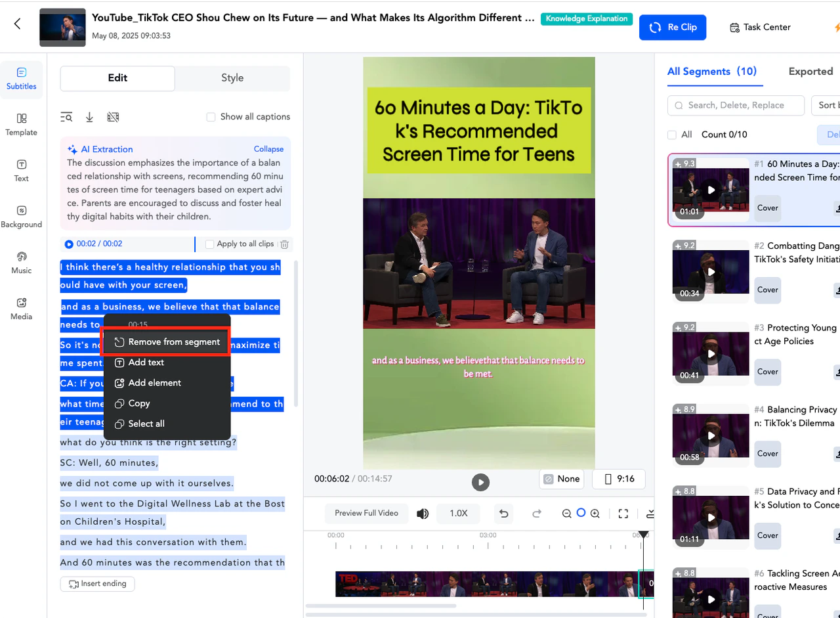Screen dimensions: 840x618
Task: Click Preview Full Video
Action: (366, 514)
